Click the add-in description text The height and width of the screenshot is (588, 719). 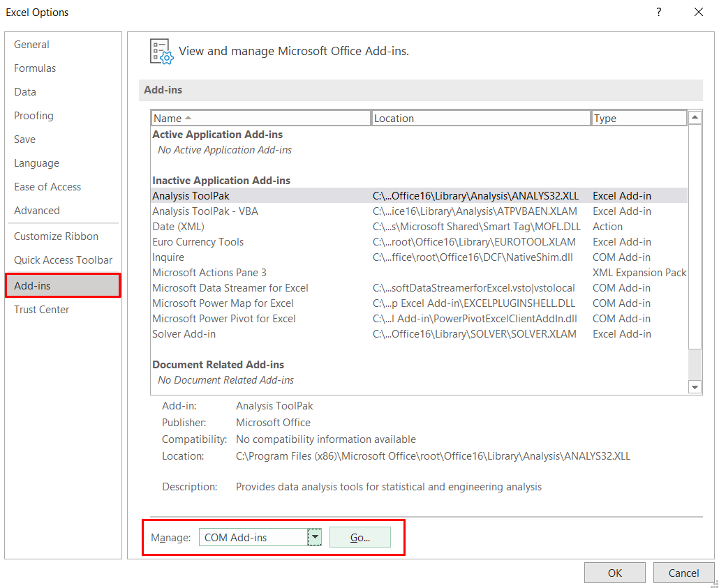(x=389, y=487)
